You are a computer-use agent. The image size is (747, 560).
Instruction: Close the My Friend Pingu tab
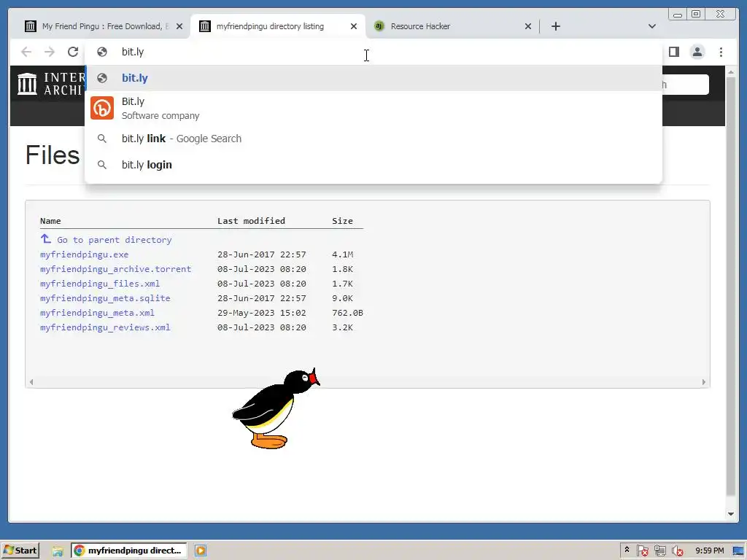coord(179,26)
